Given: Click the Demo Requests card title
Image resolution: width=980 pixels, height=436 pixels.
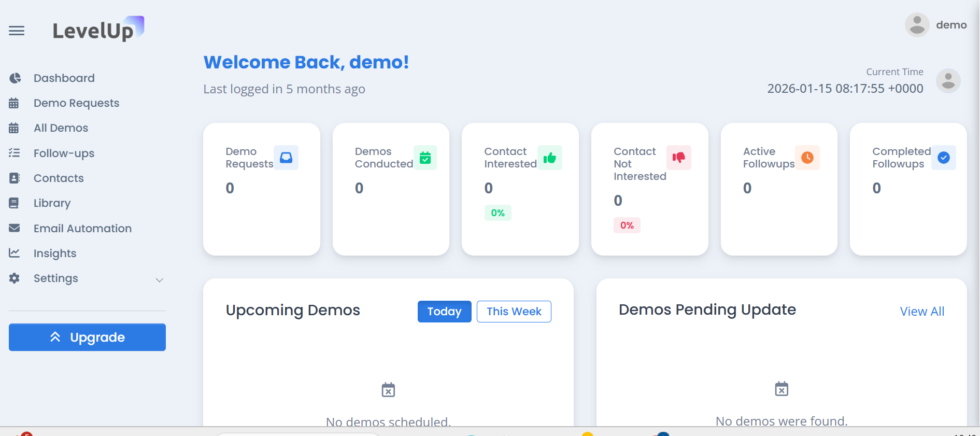Looking at the screenshot, I should click(x=249, y=158).
